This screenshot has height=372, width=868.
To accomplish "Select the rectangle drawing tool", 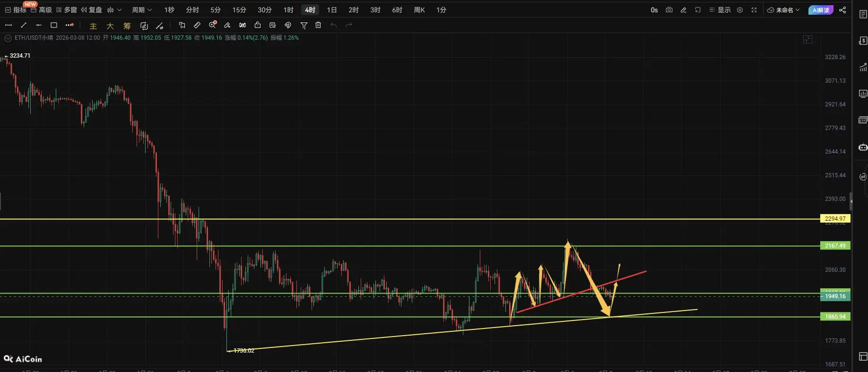I will [54, 25].
